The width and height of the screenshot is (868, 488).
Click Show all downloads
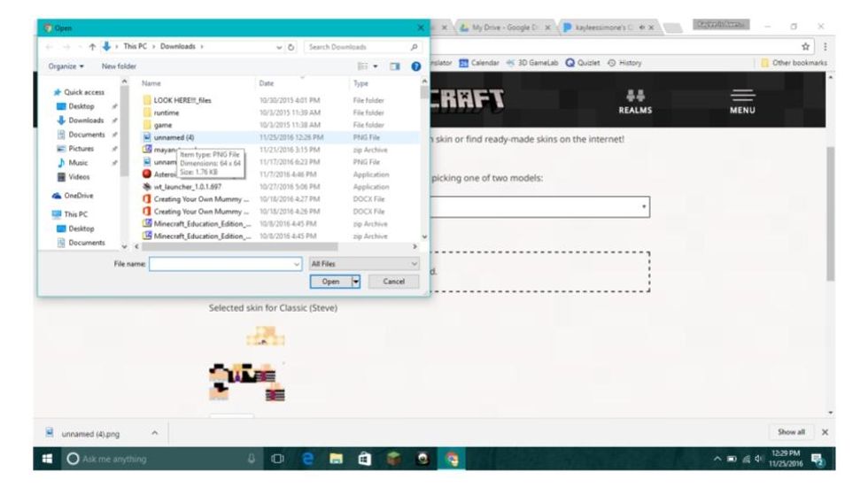point(791,432)
